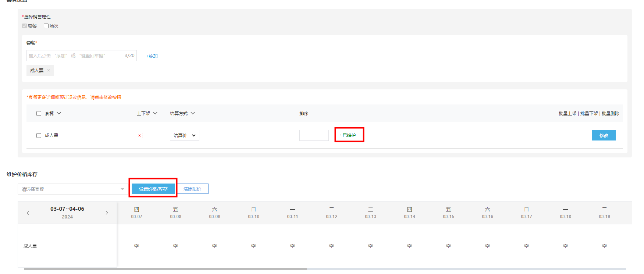Click the 套餐 name input field
The image size is (644, 274).
(x=75, y=56)
